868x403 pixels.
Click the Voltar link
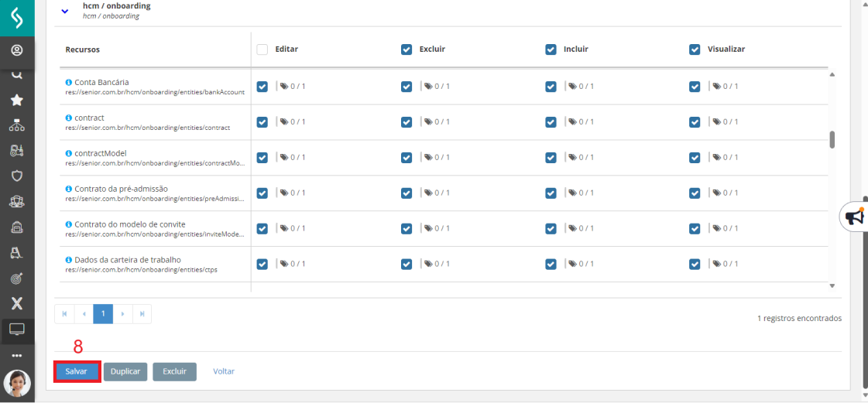click(x=224, y=372)
